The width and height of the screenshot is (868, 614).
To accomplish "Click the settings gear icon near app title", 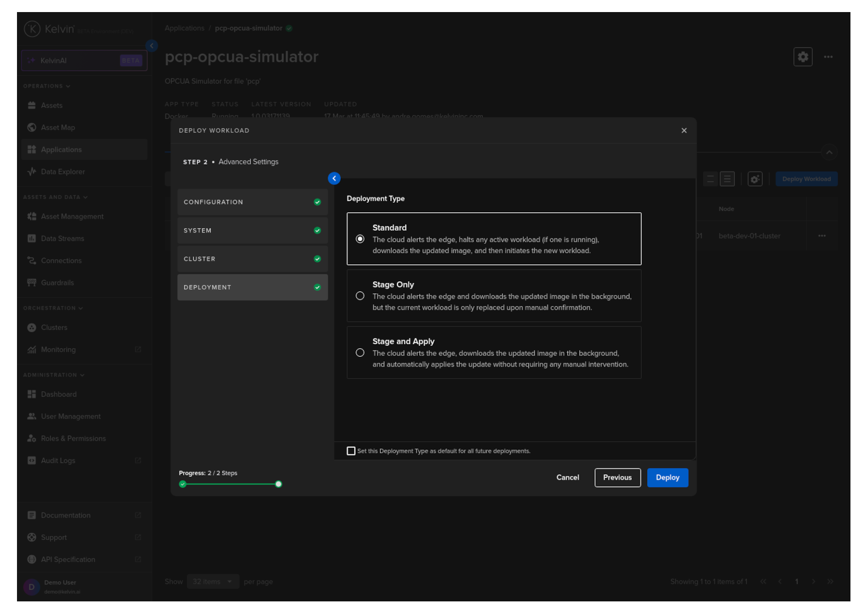I will pyautogui.click(x=802, y=57).
